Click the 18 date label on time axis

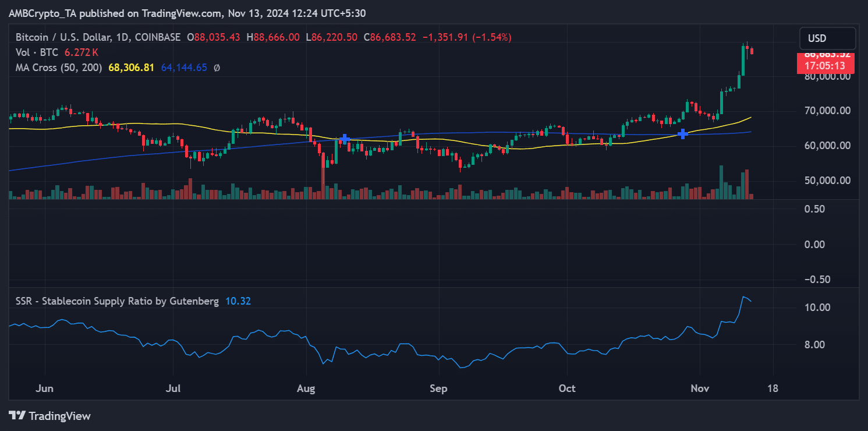[x=773, y=389]
